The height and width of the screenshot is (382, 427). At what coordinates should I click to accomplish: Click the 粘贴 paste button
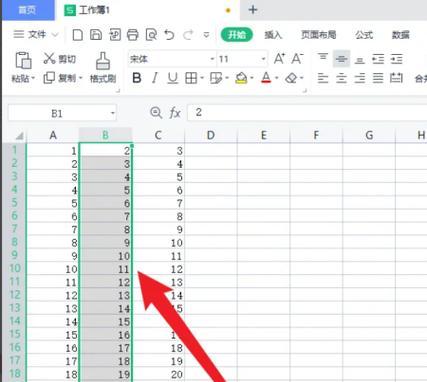23,67
